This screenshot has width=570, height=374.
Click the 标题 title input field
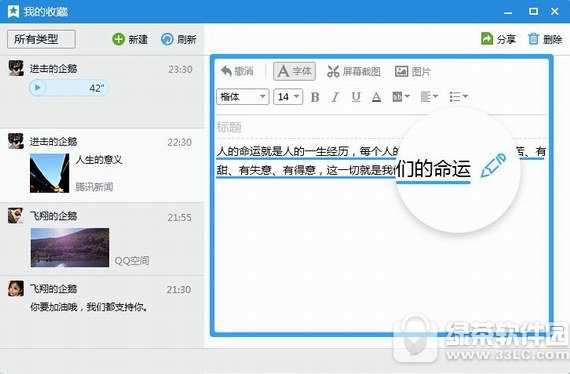[381, 127]
